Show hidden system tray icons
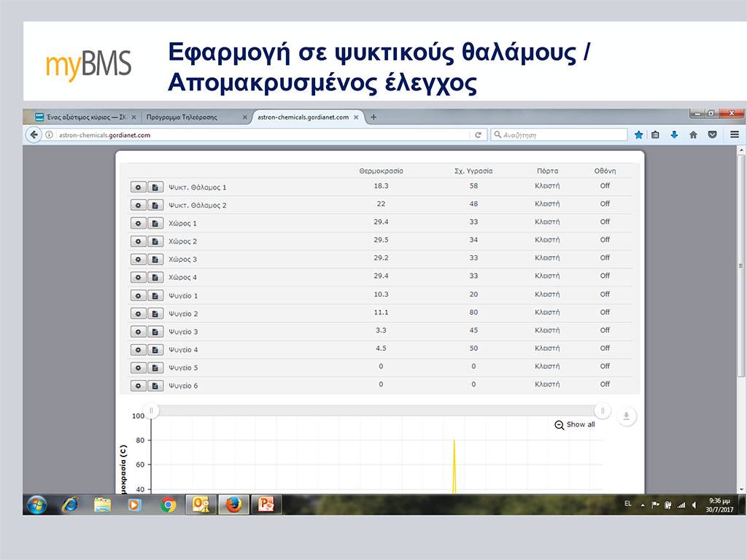Screen dimensions: 747x560 click(643, 505)
